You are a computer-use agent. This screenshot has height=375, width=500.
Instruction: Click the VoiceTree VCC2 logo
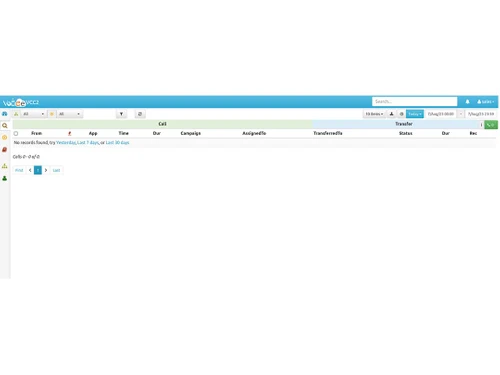[x=21, y=102]
